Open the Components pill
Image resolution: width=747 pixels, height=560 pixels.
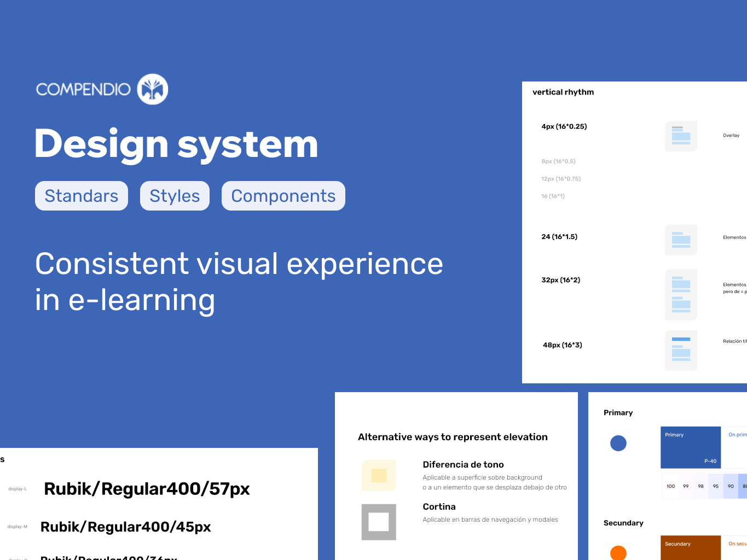point(283,196)
